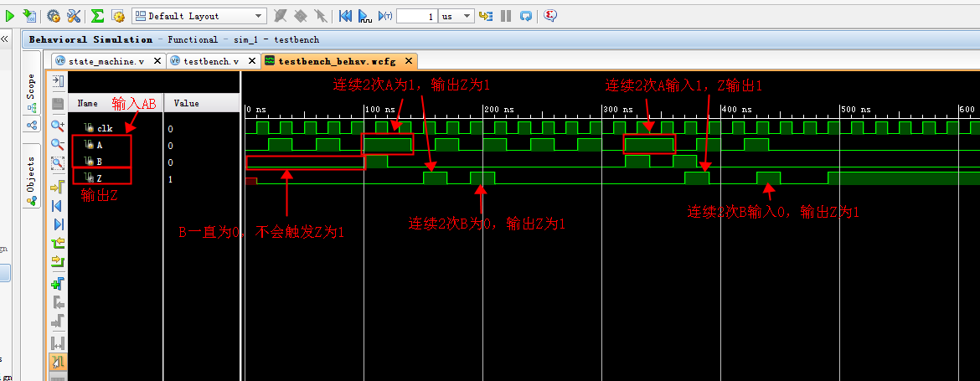
Task: Open the time unit 'us' dropdown
Action: tap(456, 16)
